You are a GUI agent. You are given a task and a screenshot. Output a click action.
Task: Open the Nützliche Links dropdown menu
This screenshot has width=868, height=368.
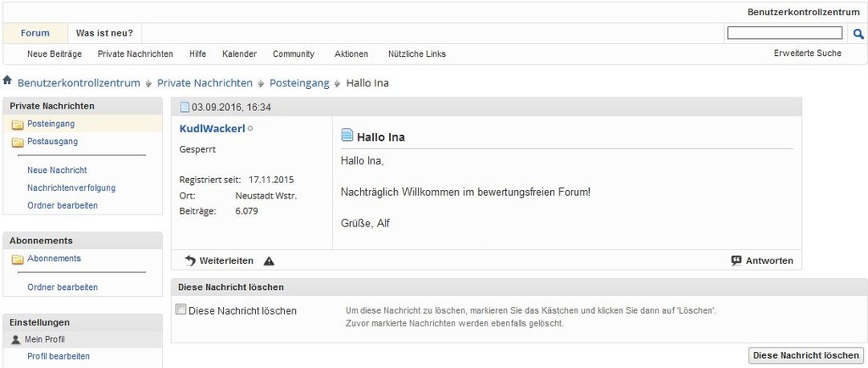[417, 53]
